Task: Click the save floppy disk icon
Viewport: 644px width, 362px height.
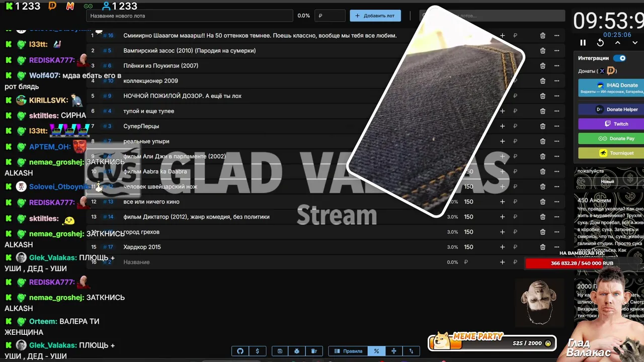Action: tap(280, 351)
